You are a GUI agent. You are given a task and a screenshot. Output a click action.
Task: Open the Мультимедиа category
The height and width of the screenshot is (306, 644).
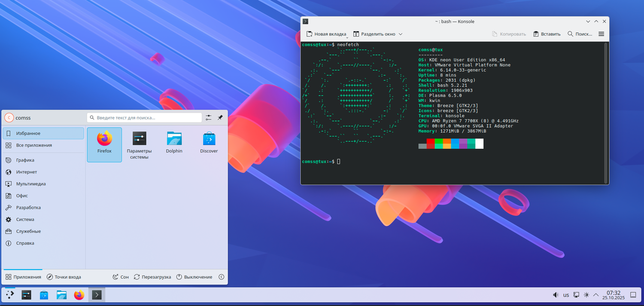pyautogui.click(x=43, y=184)
